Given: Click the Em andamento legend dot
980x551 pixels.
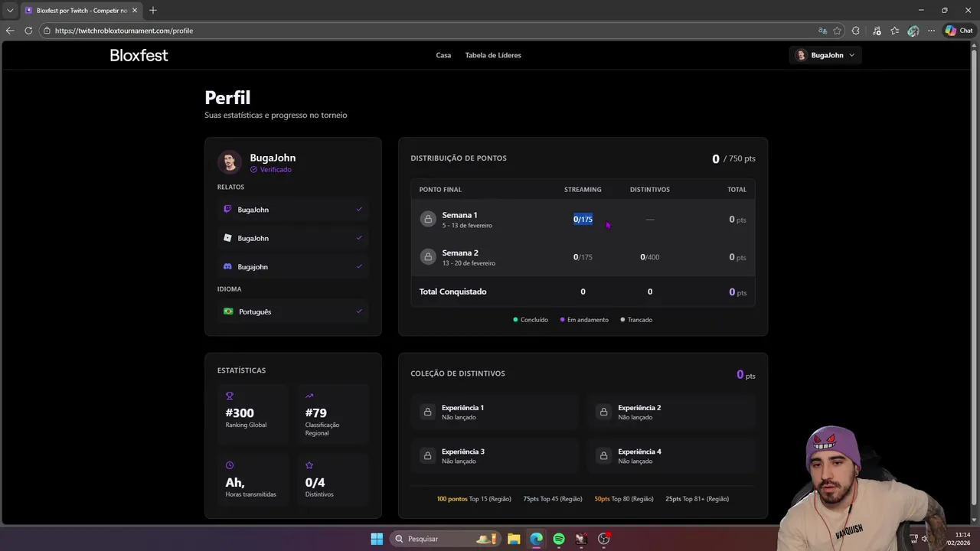Looking at the screenshot, I should click(x=563, y=320).
